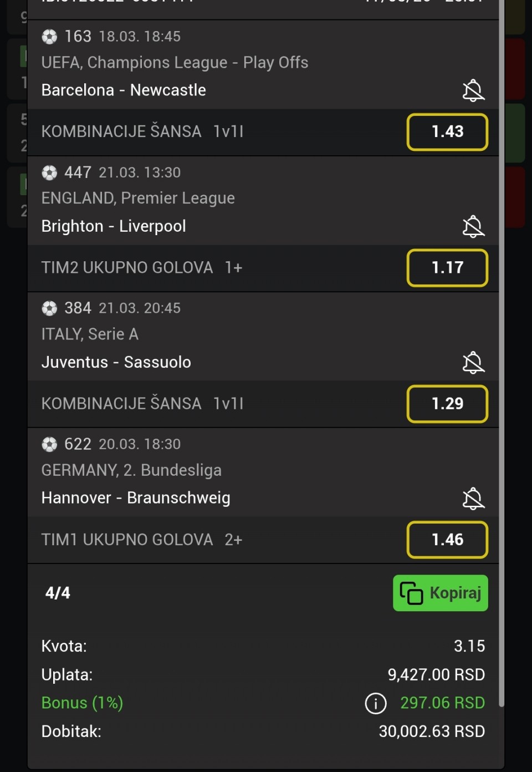Toggle notification bell for Brighton - Liverpool
The width and height of the screenshot is (532, 772).
473,226
